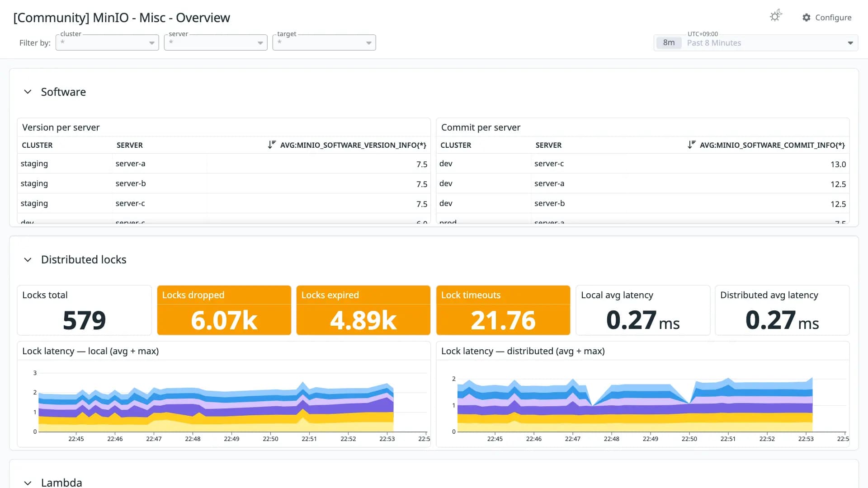
Task: Open the Past 8 Minutes time range dropdown
Action: [756, 43]
